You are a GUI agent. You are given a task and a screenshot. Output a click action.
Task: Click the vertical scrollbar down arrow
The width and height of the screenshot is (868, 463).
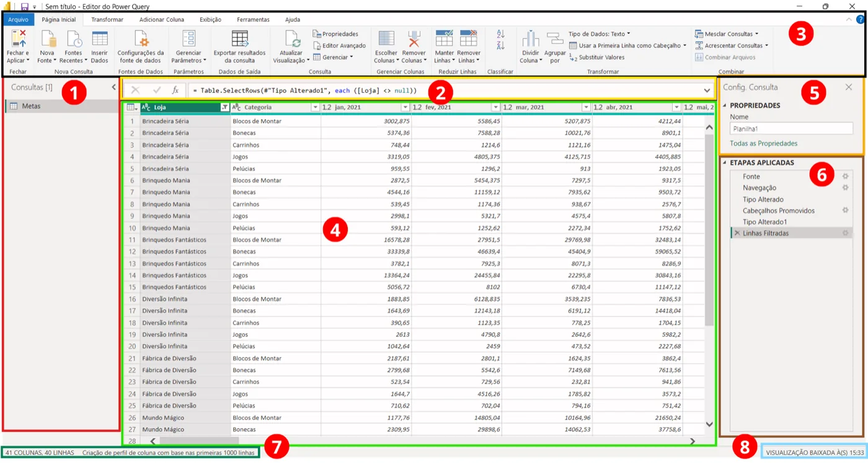point(709,424)
